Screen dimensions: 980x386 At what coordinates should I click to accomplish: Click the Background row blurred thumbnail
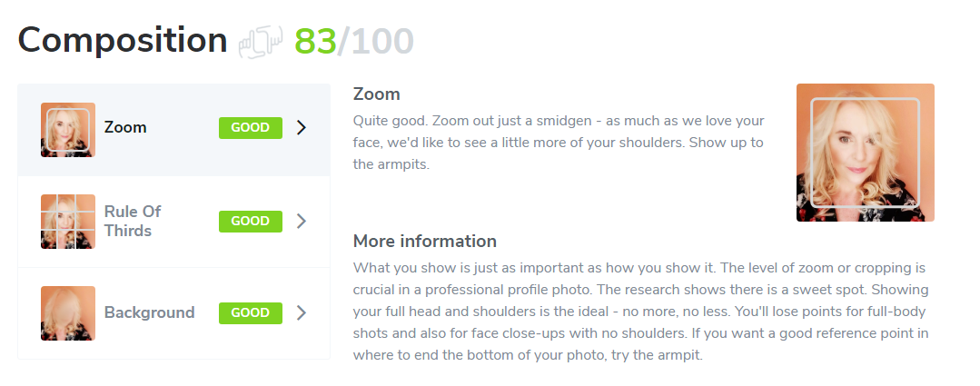[x=68, y=313]
